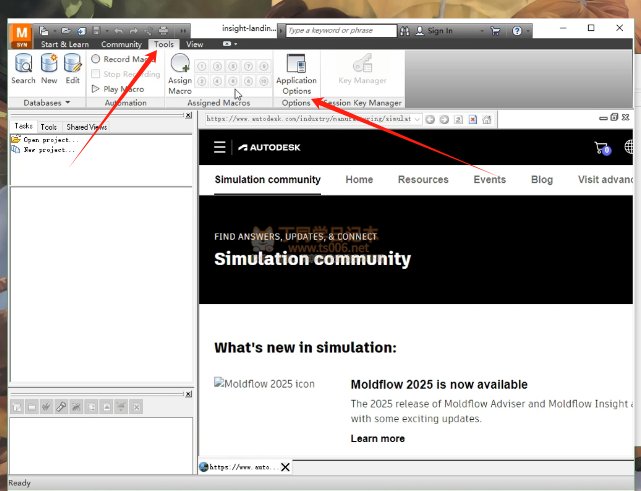This screenshot has height=491, width=641.
Task: Click the New database icon
Action: [x=49, y=68]
